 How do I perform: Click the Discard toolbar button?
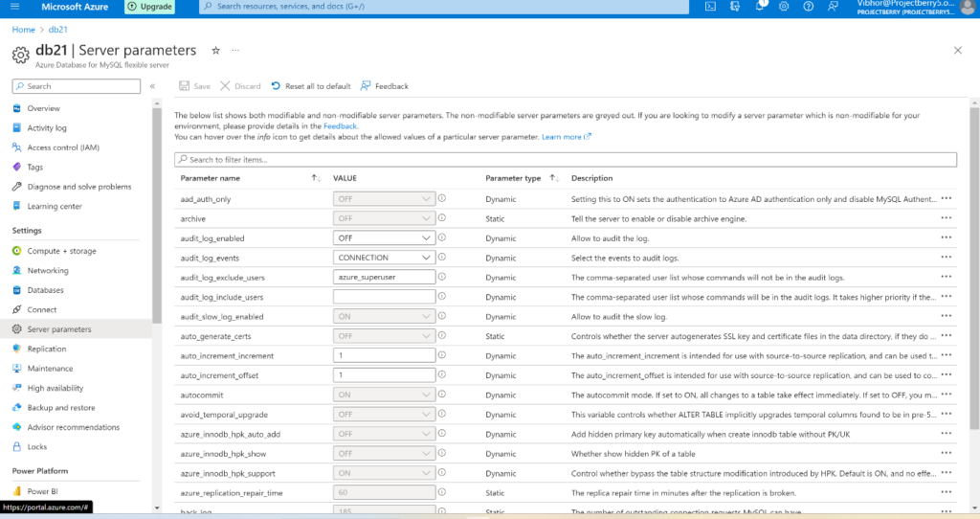coord(240,86)
